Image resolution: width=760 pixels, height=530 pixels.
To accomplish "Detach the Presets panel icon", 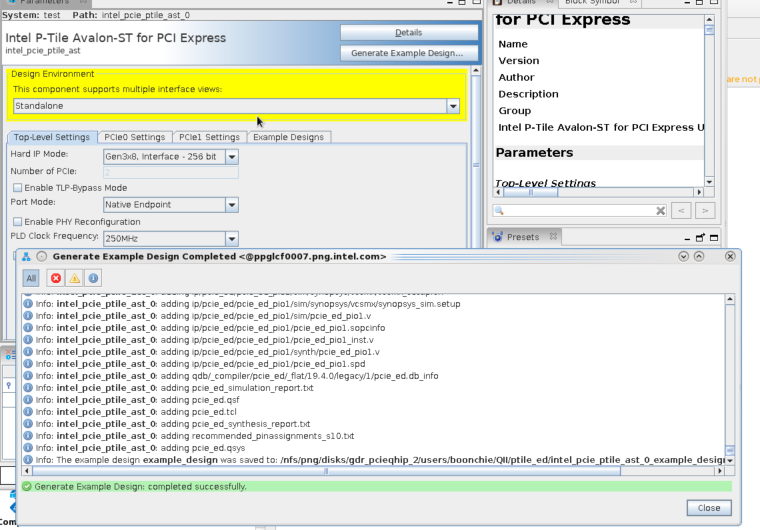I will click(700, 238).
